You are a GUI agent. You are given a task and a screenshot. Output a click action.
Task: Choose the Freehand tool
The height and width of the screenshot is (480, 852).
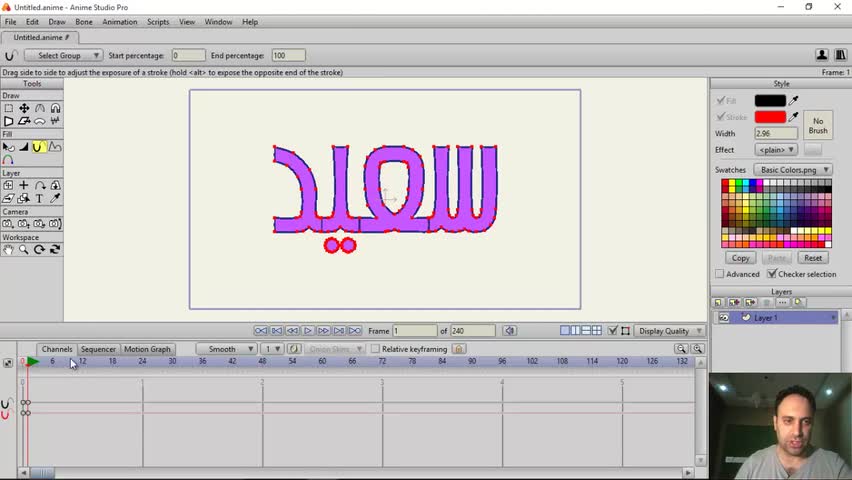click(40, 121)
